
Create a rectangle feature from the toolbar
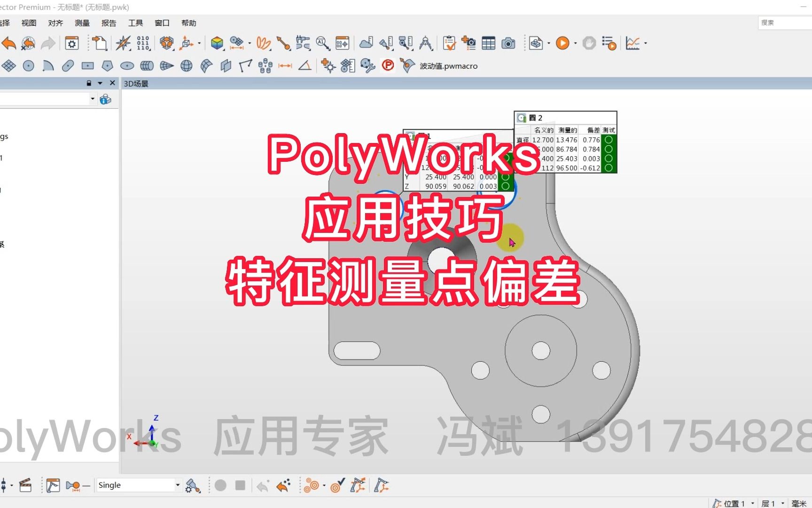click(88, 66)
